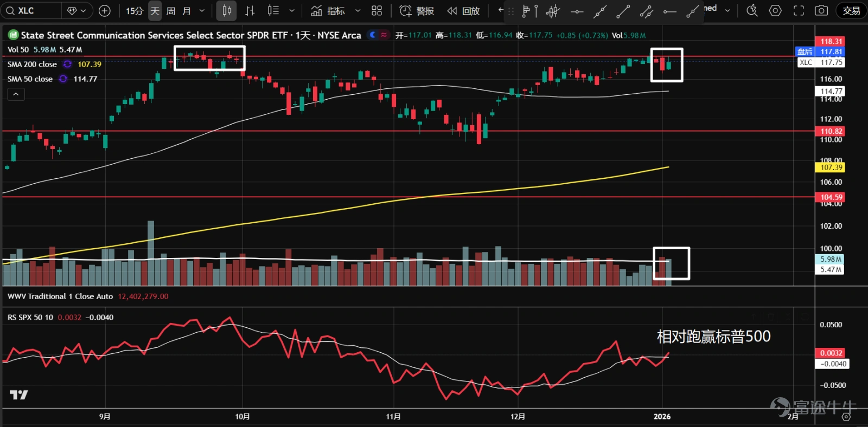Open the diamond plan dropdown

76,10
